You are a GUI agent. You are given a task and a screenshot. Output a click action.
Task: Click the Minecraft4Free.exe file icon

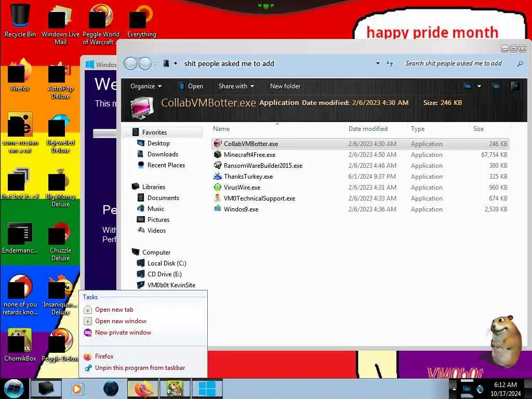(x=218, y=154)
